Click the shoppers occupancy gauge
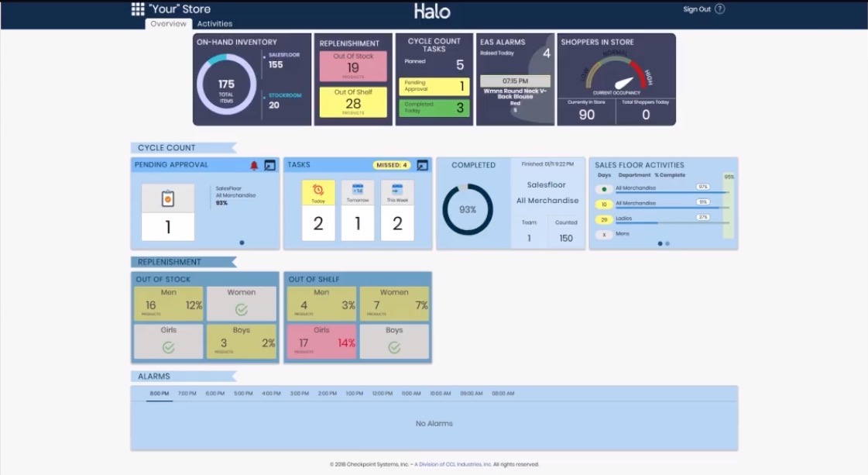 (616, 74)
